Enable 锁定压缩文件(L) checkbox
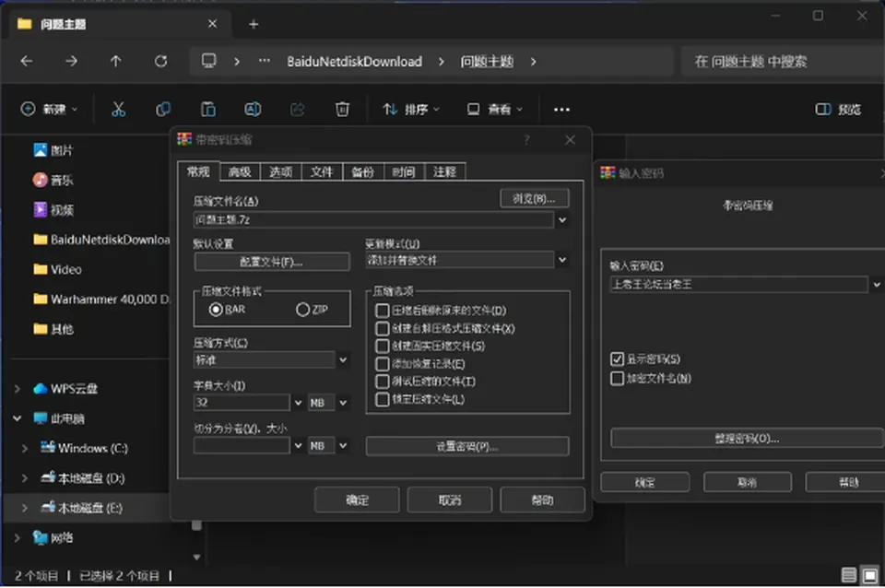 coord(382,399)
